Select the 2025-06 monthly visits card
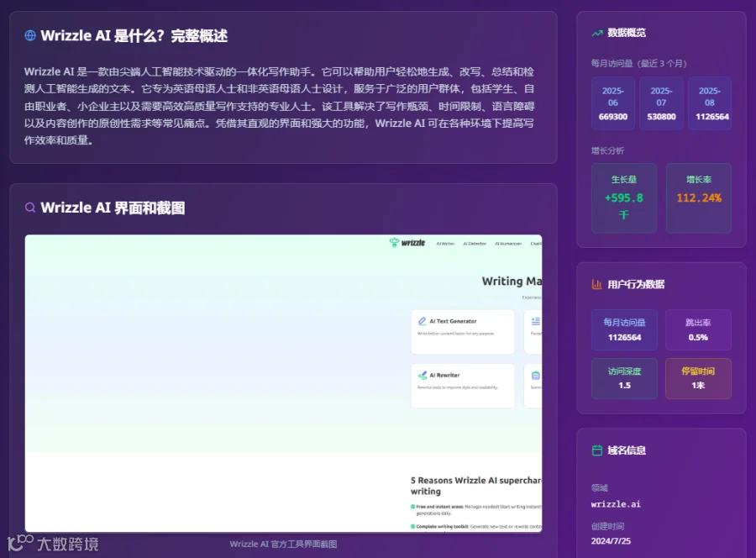The width and height of the screenshot is (756, 558). 613,103
